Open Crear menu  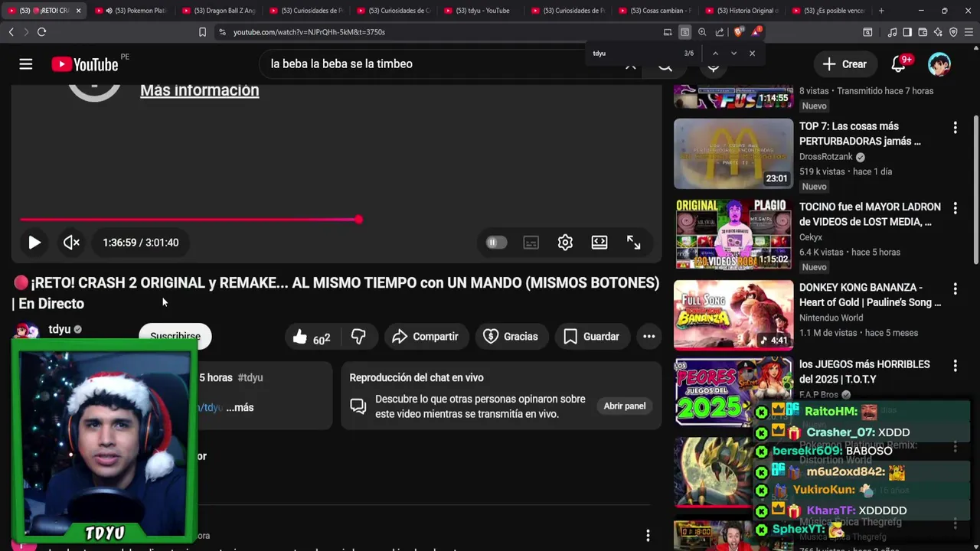(x=844, y=64)
